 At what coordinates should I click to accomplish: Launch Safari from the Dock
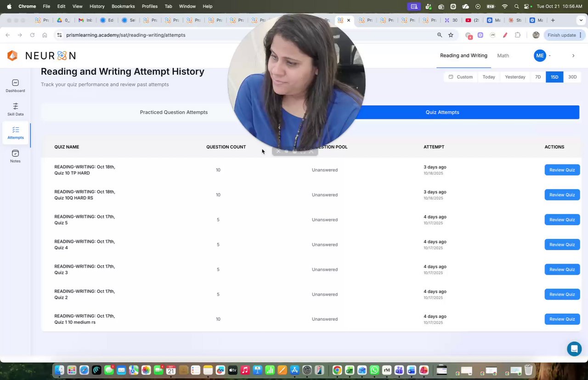click(x=84, y=370)
